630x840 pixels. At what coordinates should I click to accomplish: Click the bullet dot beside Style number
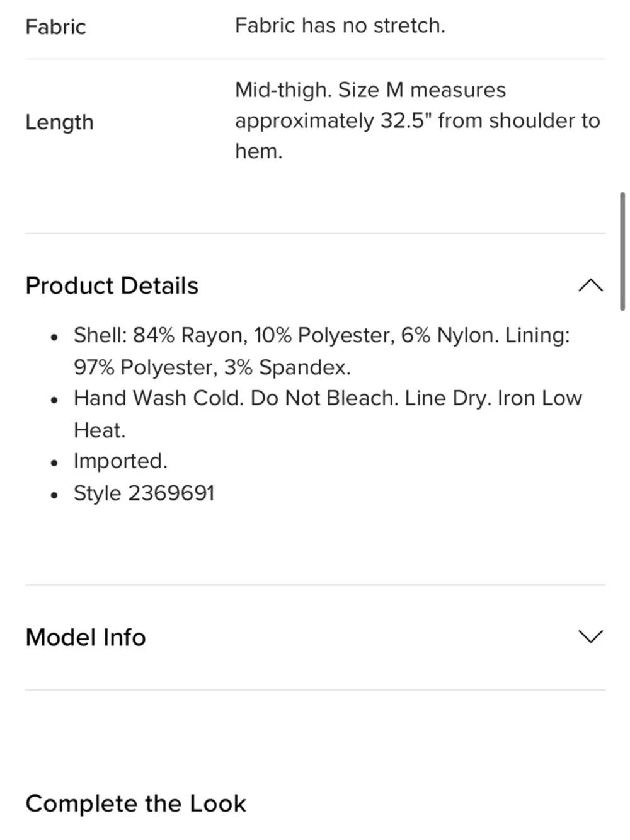(55, 495)
